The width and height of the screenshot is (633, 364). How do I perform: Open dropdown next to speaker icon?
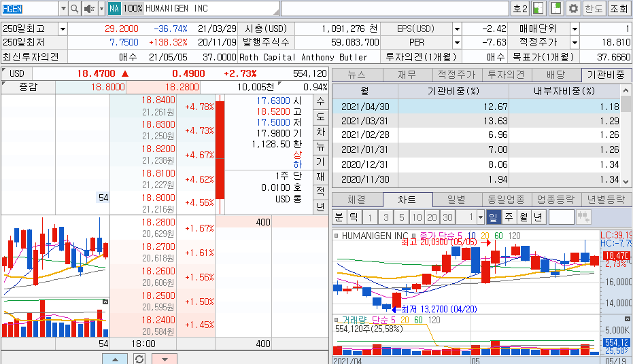pos(101,8)
